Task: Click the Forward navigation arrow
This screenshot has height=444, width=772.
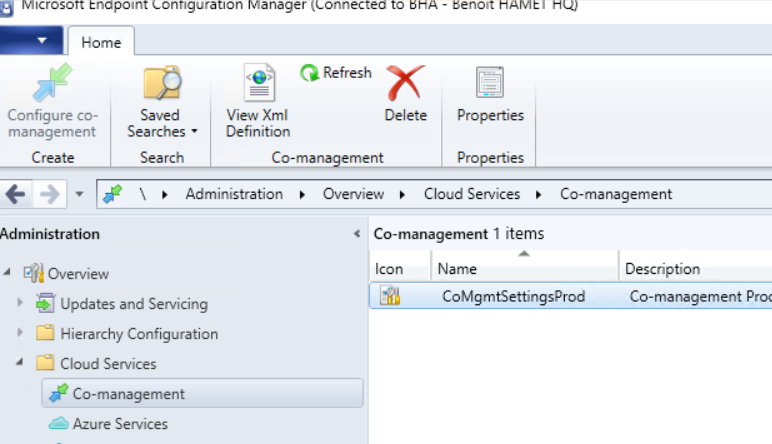Action: pyautogui.click(x=48, y=194)
